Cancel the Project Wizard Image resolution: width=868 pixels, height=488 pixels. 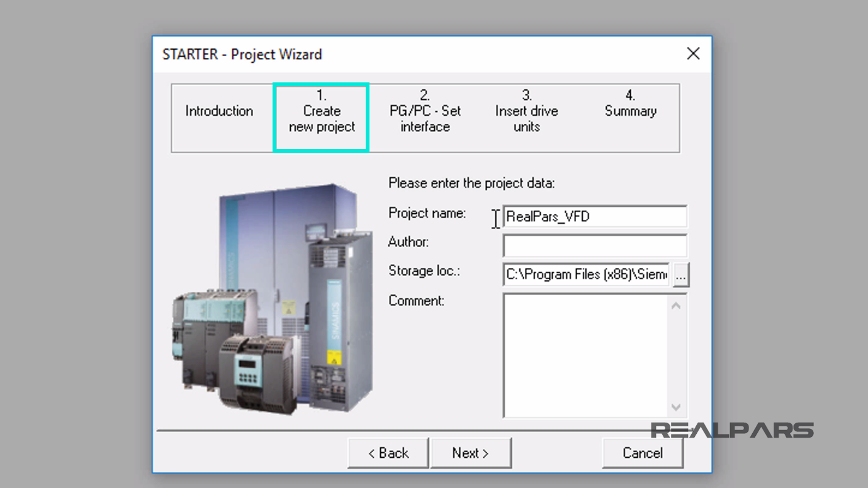point(643,453)
